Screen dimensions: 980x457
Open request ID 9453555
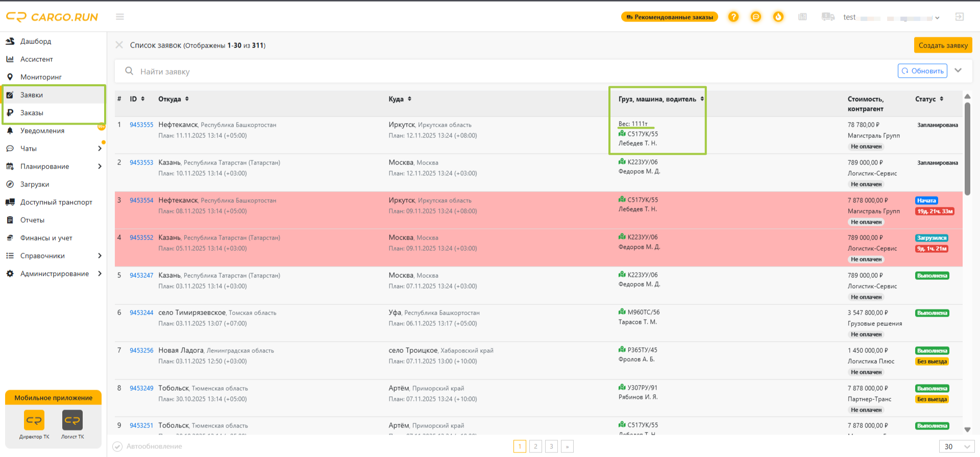pos(141,125)
